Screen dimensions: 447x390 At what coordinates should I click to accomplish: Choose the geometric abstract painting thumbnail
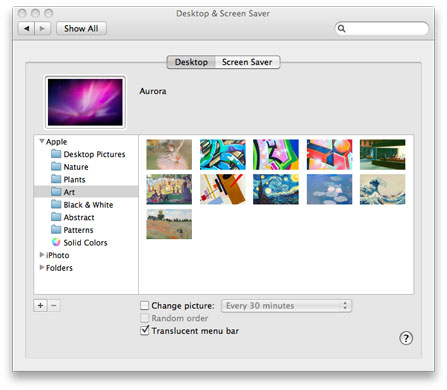click(x=223, y=189)
